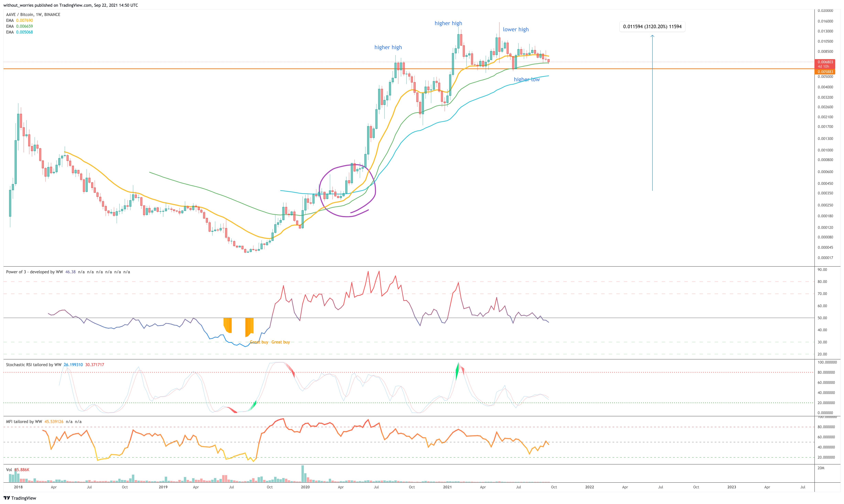The image size is (844, 504).
Task: Click the 90.00 label on Power of 3 axis
Action: coord(822,270)
